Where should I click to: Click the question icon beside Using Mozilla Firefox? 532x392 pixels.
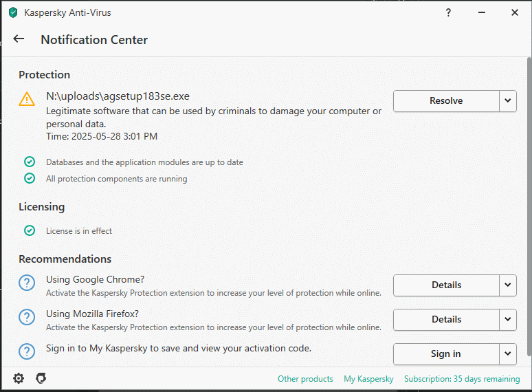click(x=27, y=317)
